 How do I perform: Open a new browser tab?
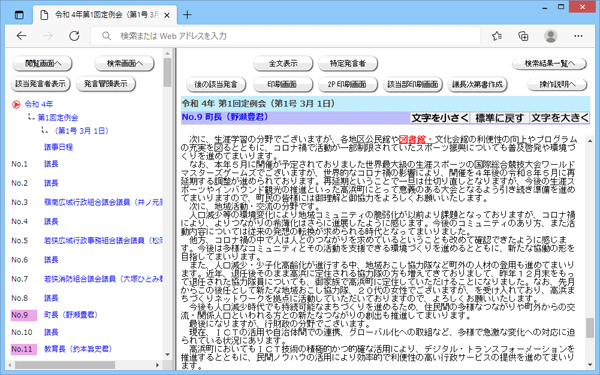(187, 15)
